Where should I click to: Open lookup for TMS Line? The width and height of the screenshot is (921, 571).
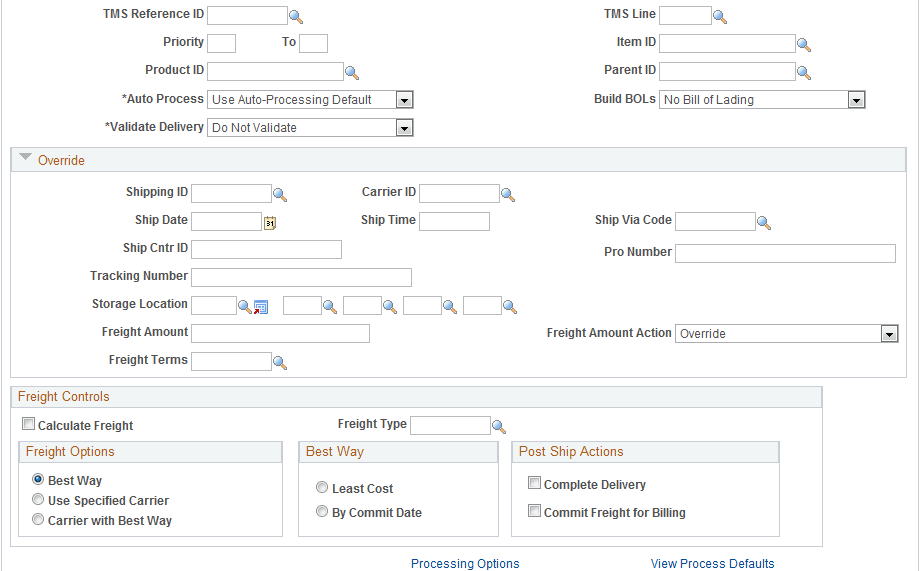[720, 18]
